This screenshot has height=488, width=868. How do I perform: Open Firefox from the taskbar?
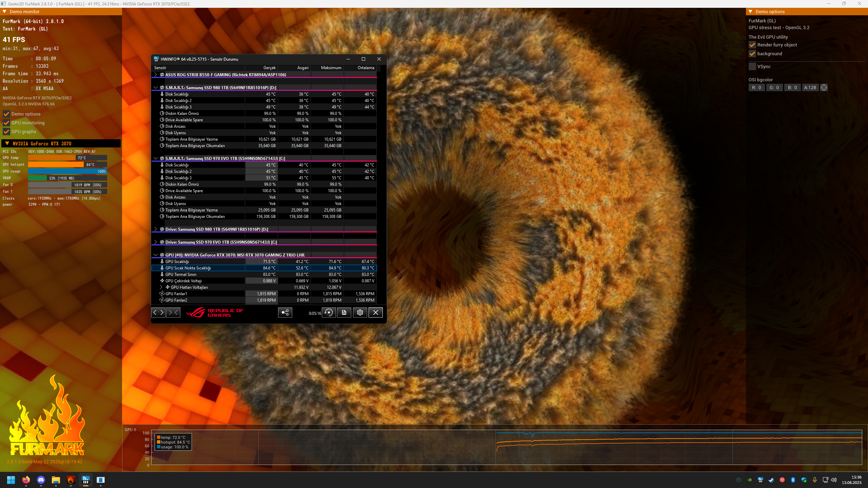[26, 480]
